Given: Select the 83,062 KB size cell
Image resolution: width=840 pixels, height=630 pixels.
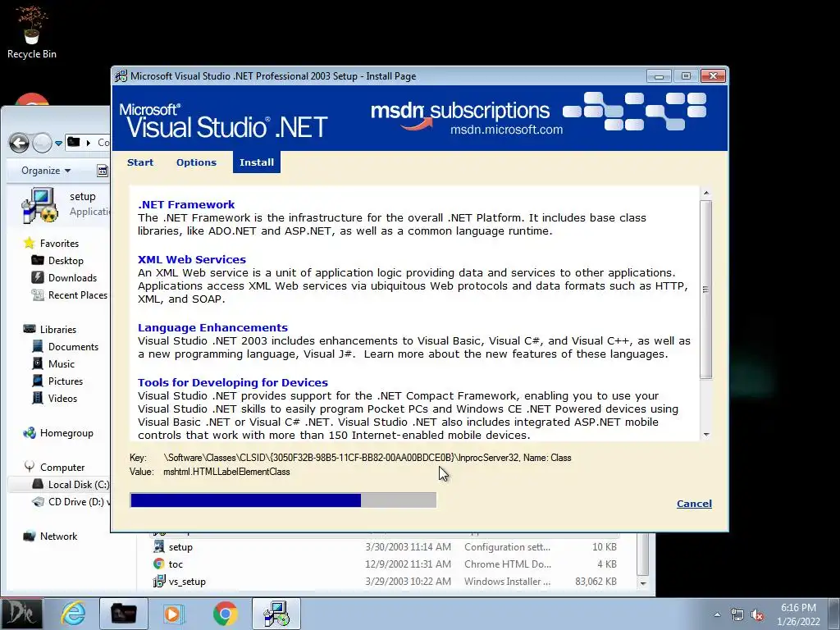Looking at the screenshot, I should tap(596, 582).
